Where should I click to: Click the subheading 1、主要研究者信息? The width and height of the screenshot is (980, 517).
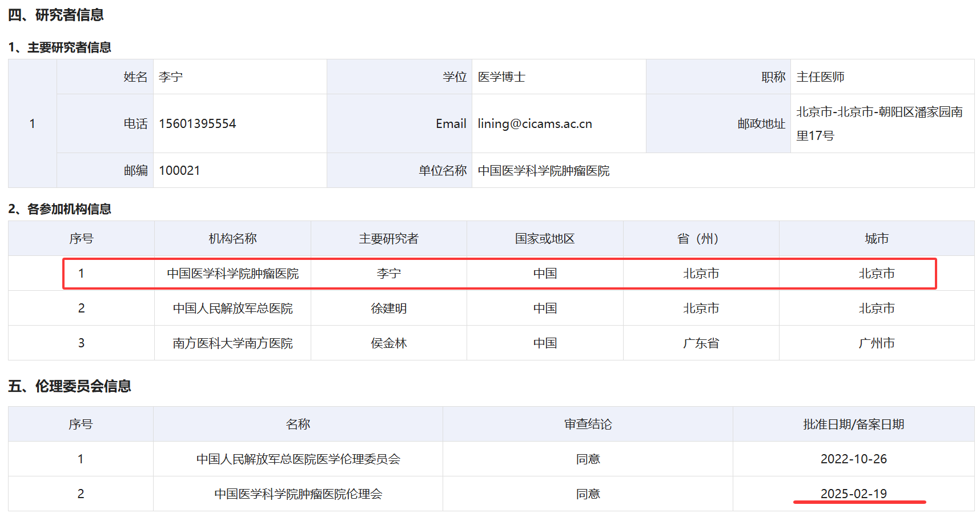[60, 47]
